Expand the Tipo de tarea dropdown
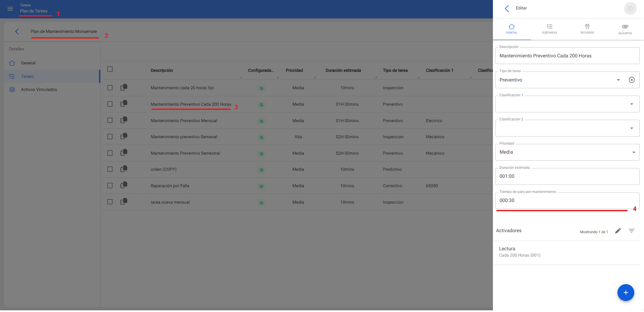This screenshot has height=312, width=644. (x=618, y=80)
